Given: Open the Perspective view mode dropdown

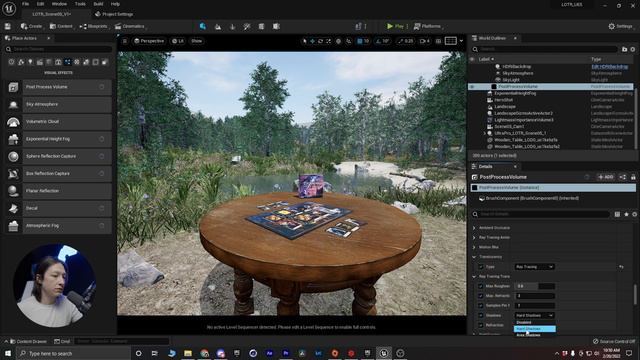Looking at the screenshot, I should tap(149, 41).
